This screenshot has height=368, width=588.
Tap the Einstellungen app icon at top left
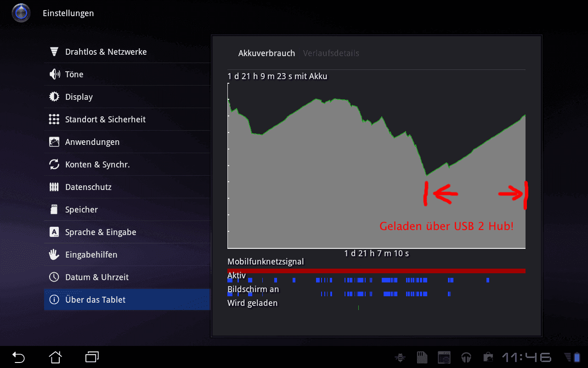click(21, 13)
